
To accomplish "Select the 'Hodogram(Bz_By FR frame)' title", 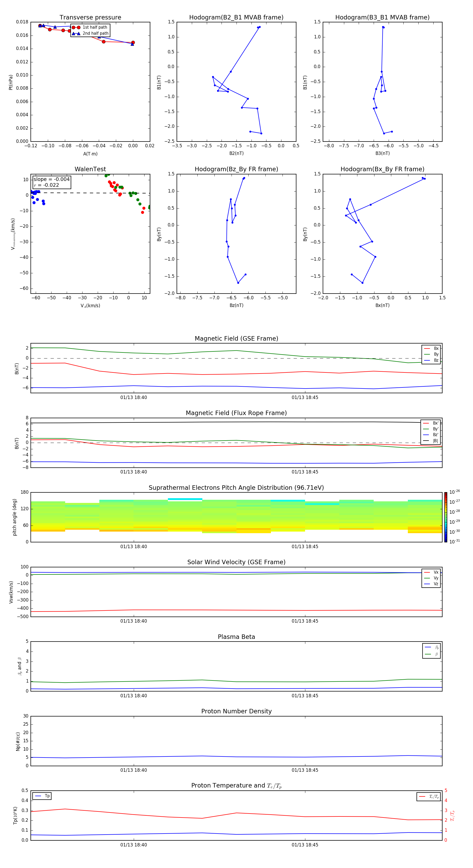I will (x=236, y=169).
